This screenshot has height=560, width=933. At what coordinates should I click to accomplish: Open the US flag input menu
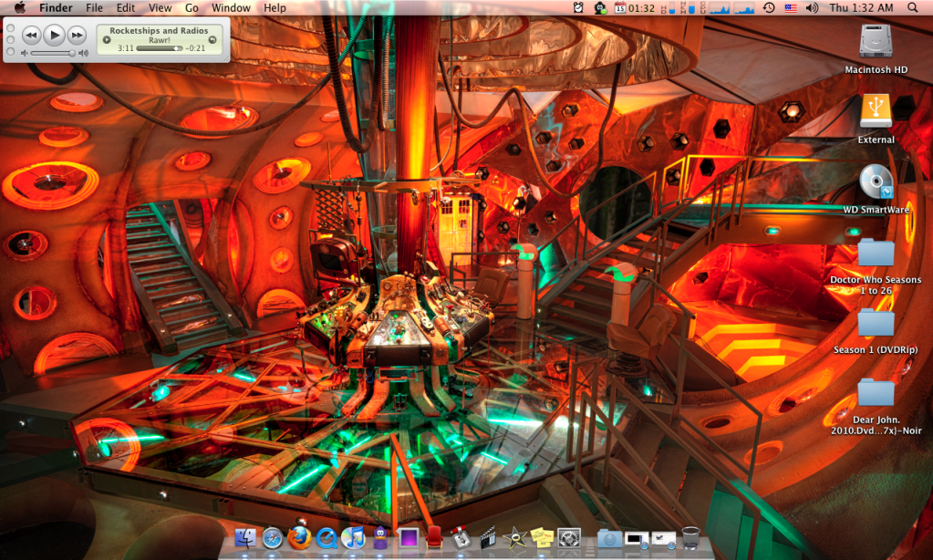[x=790, y=8]
